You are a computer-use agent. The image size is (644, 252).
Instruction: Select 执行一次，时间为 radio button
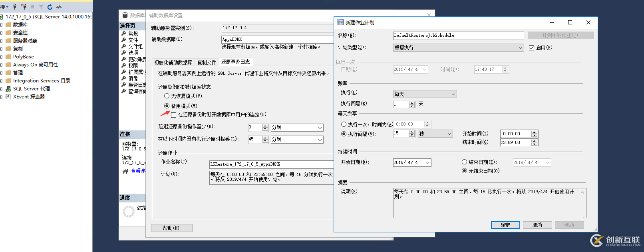point(344,124)
